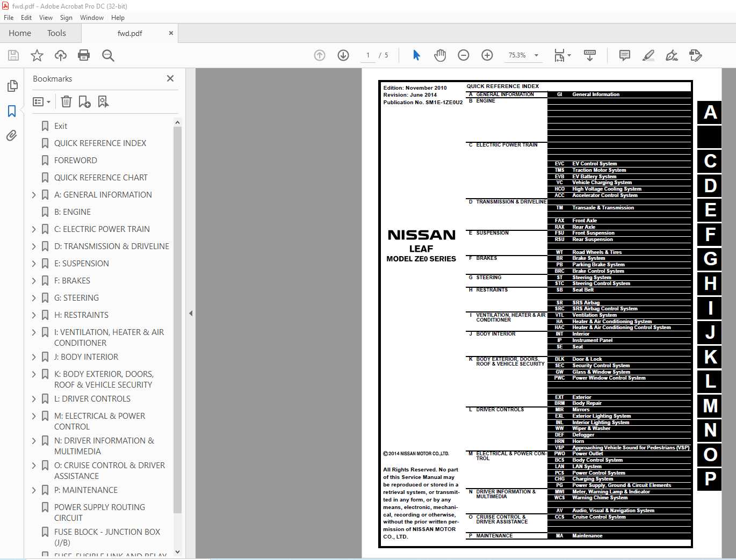Expand the A: GENERAL INFORMATION bookmark
Screen dimensions: 736x560
click(x=34, y=195)
